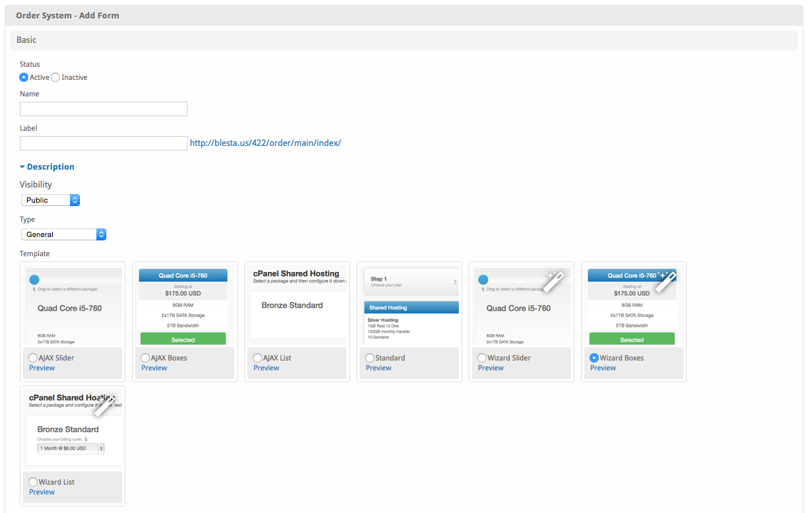Select the Wizard List template radio button

(x=33, y=482)
